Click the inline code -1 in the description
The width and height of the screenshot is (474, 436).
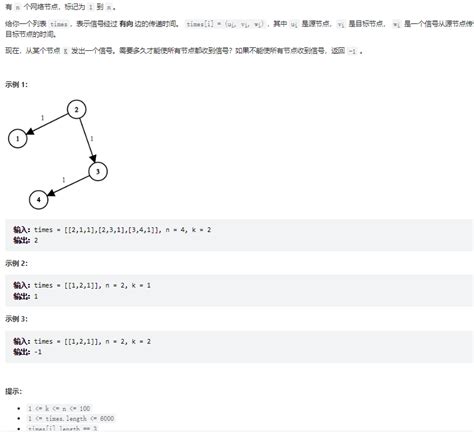tap(352, 51)
